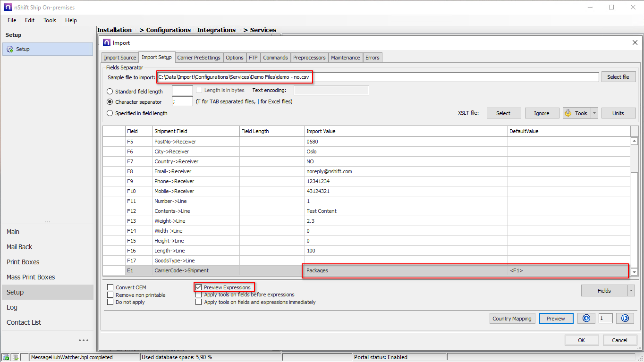
Task: Click the previous record arrow icon
Action: [x=586, y=319]
